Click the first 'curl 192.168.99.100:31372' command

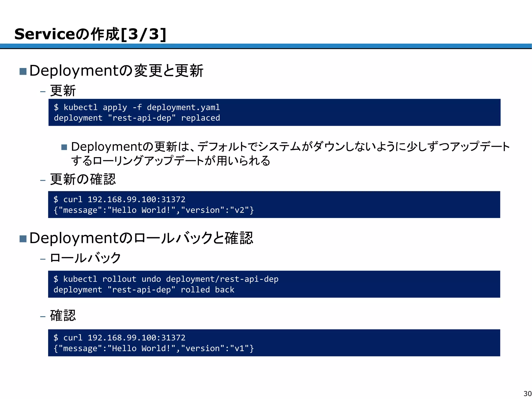124,199
